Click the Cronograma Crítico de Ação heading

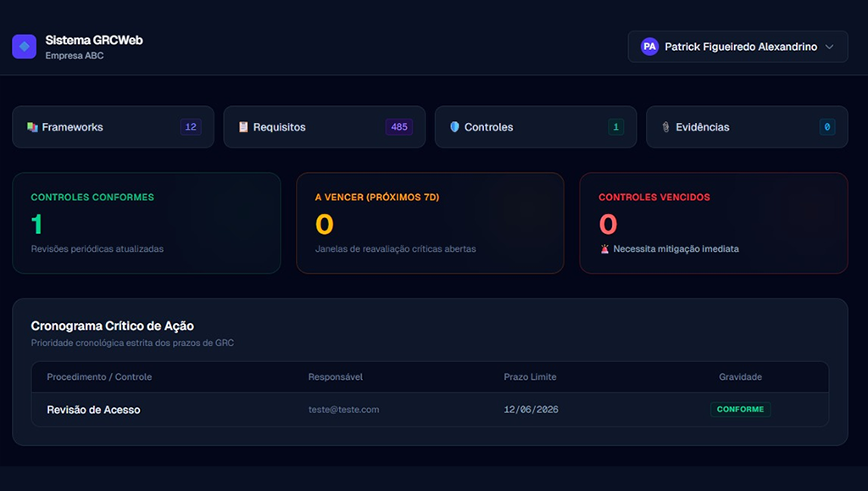(x=113, y=326)
